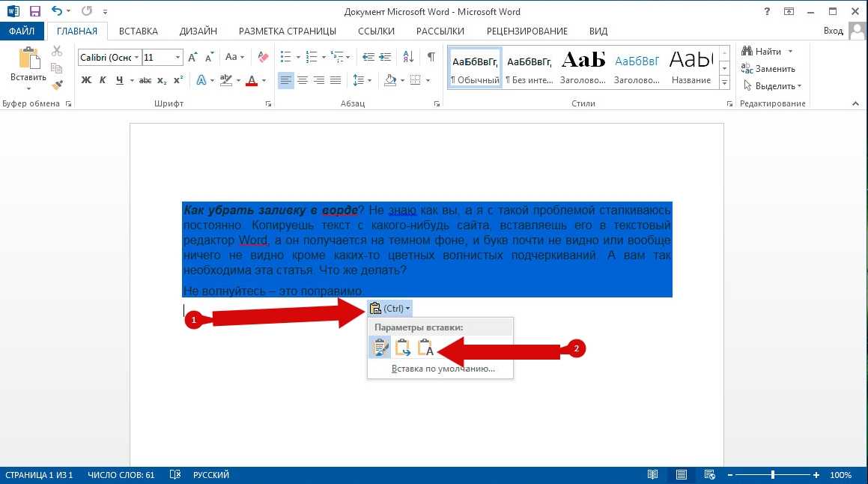Open the ФАЙЛ tab
The height and width of the screenshot is (484, 868).
point(22,31)
